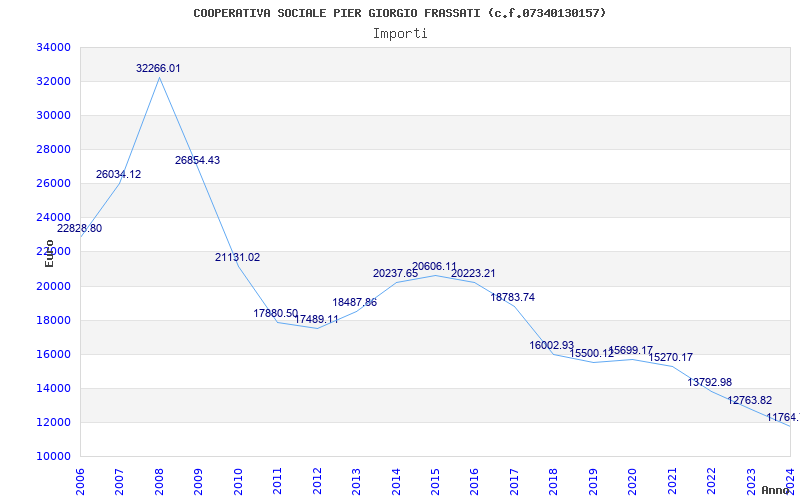800x500 pixels.
Task: Click the y-axis value 34000
Action: (53, 47)
